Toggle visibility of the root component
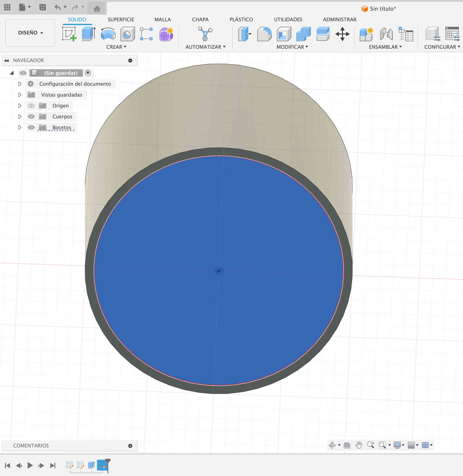Viewport: 463px width, 476px height. (x=23, y=73)
